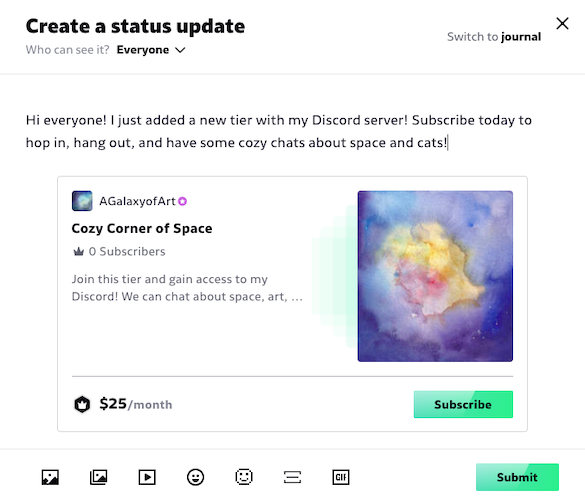The height and width of the screenshot is (504, 585).
Task: Click the chevron next to Everyone
Action: (x=180, y=50)
